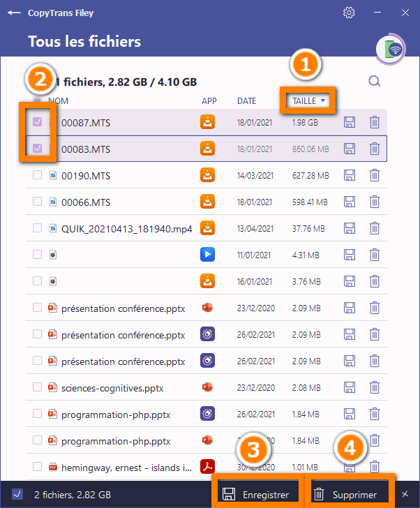Click the 1.98 GB size value
The width and height of the screenshot is (420, 508).
pyautogui.click(x=305, y=123)
